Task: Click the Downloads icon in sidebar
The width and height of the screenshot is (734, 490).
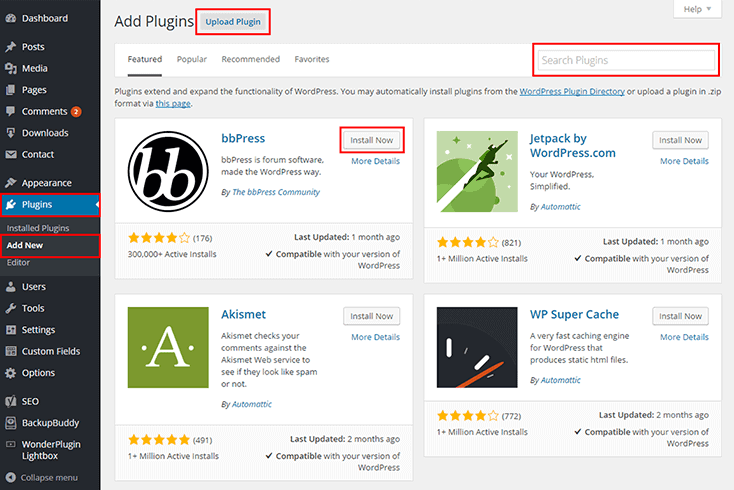Action: pos(10,133)
